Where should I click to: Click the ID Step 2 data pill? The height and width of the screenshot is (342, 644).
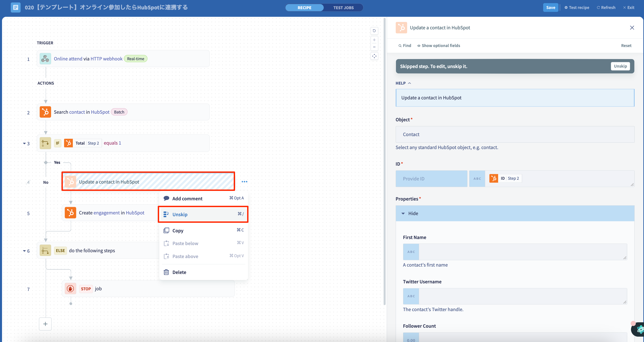[x=506, y=178]
